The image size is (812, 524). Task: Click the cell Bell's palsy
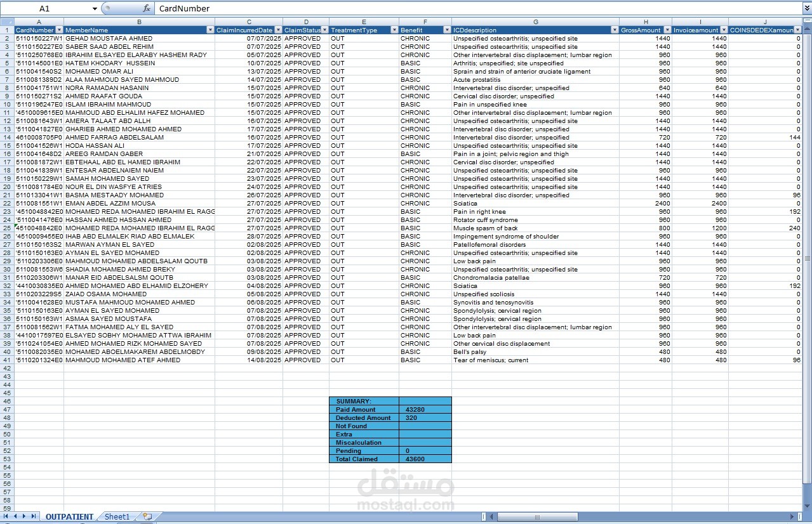click(x=535, y=351)
